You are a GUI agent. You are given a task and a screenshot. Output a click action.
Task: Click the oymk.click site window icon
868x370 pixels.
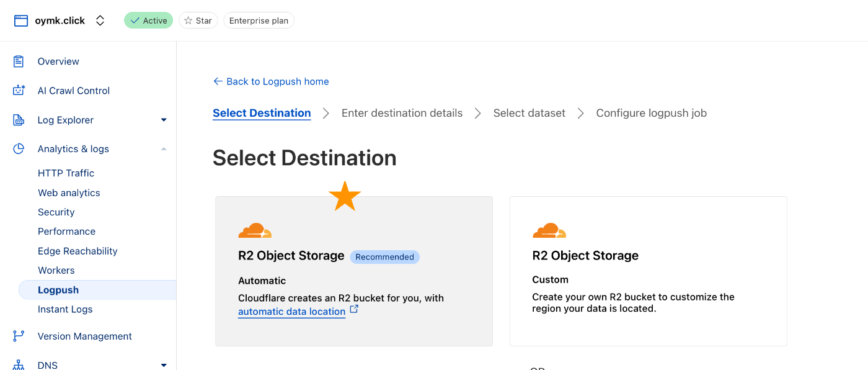[x=21, y=20]
